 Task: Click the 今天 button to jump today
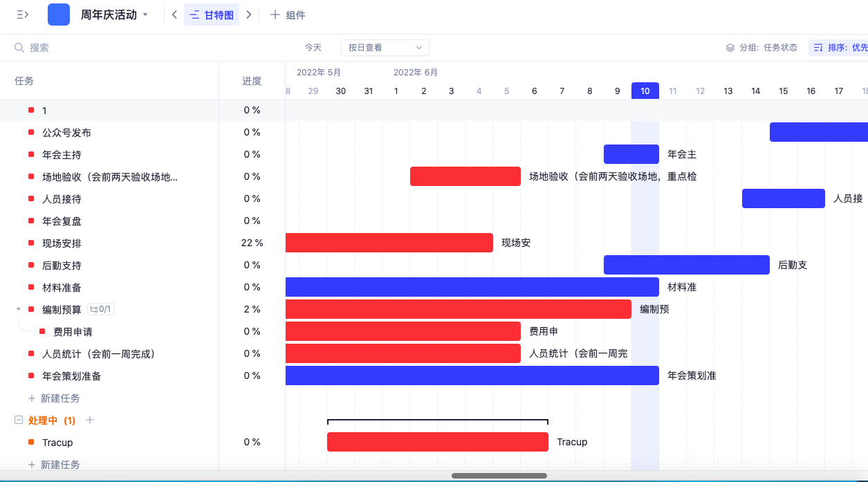[313, 47]
